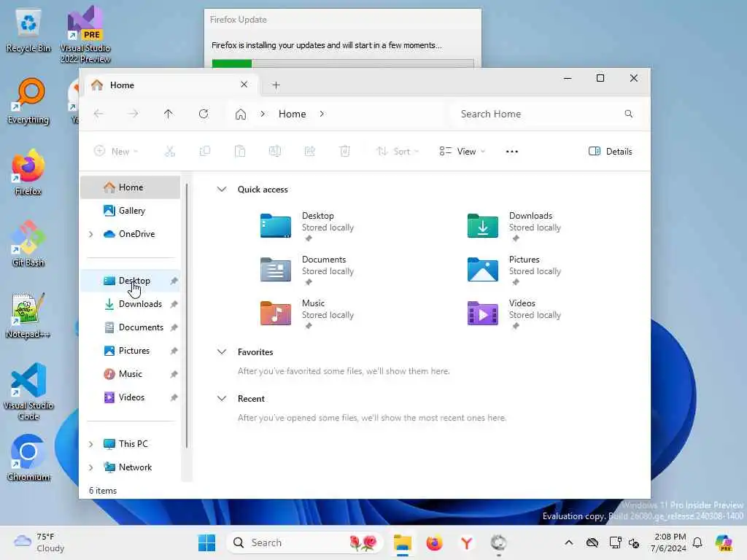
Task: Expand the Network tree node
Action: [91, 467]
